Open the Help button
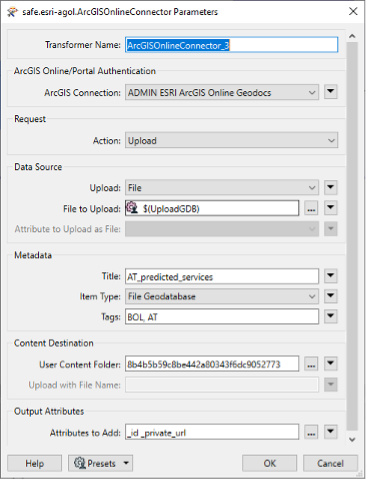 (34, 463)
